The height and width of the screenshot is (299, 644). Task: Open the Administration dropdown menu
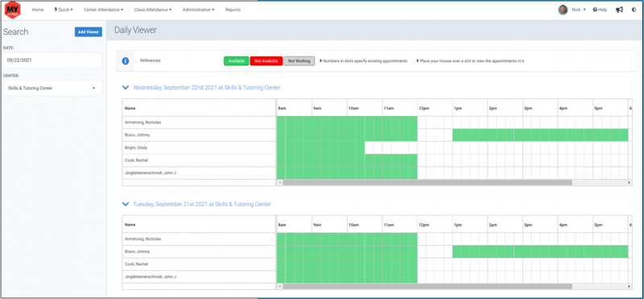[x=198, y=10]
